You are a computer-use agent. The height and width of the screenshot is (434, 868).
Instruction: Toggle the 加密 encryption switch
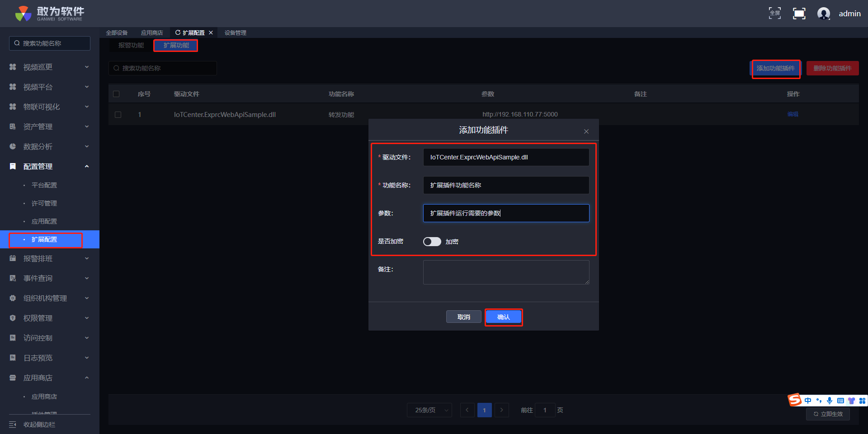click(x=432, y=242)
